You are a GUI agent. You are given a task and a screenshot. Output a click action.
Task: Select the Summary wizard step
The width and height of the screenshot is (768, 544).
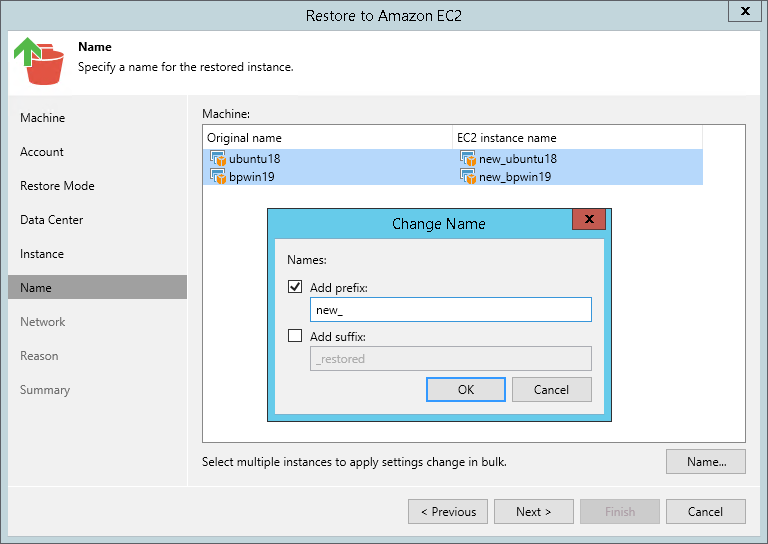(45, 390)
